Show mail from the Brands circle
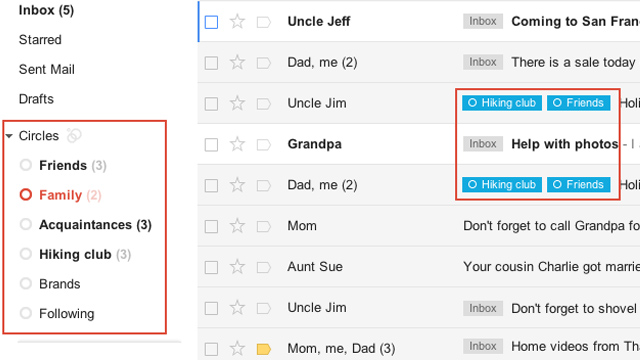This screenshot has width=640, height=360. 60,284
